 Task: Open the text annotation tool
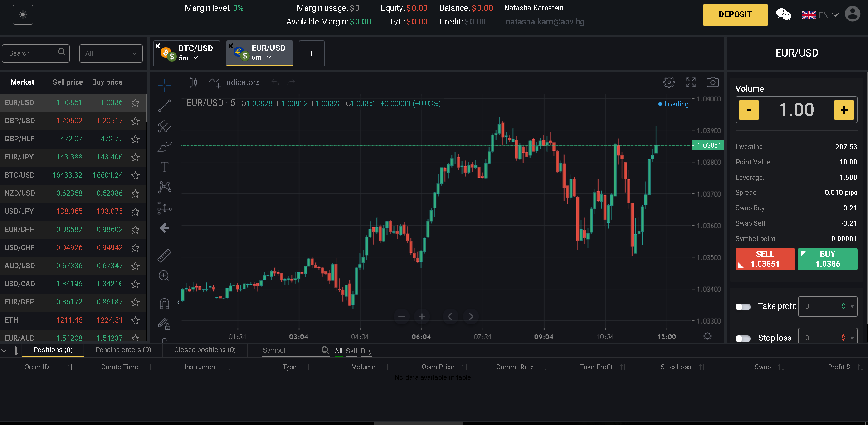[164, 166]
